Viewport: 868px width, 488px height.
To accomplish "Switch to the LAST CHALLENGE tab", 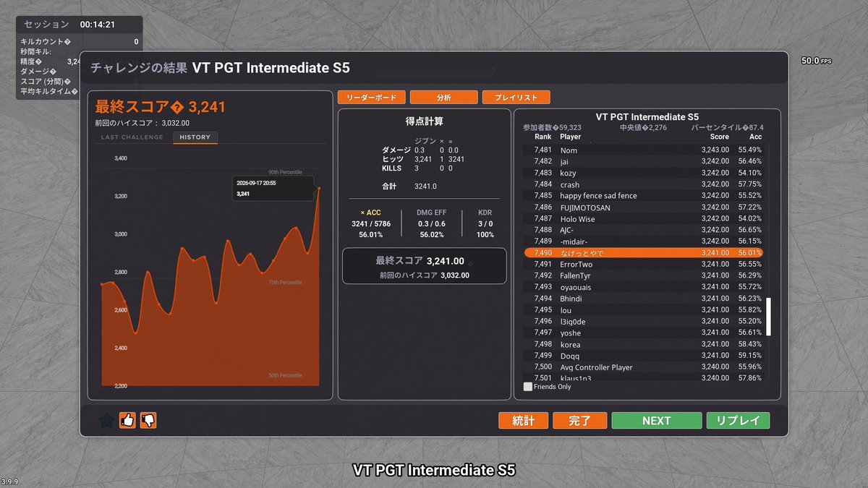I will [132, 137].
